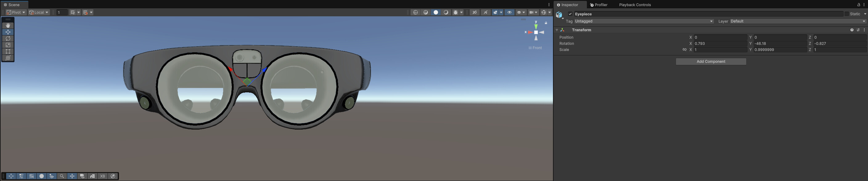Open the overlays layers dropdown

(521, 12)
